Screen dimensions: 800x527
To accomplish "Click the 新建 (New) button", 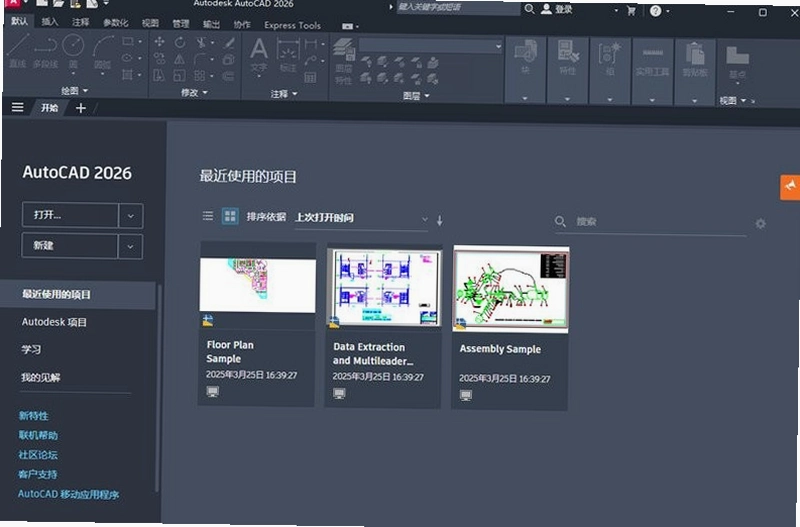I will point(70,246).
